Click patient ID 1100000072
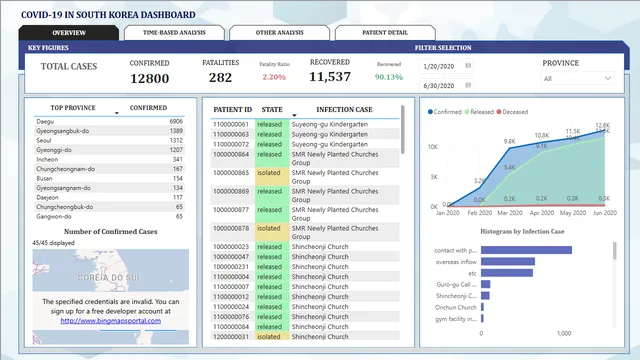 [x=231, y=144]
